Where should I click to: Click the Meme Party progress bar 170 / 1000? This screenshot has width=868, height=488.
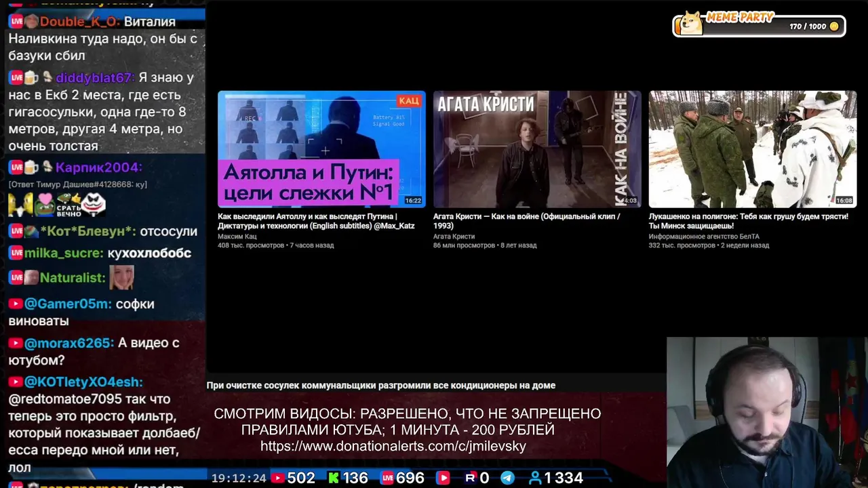[759, 26]
